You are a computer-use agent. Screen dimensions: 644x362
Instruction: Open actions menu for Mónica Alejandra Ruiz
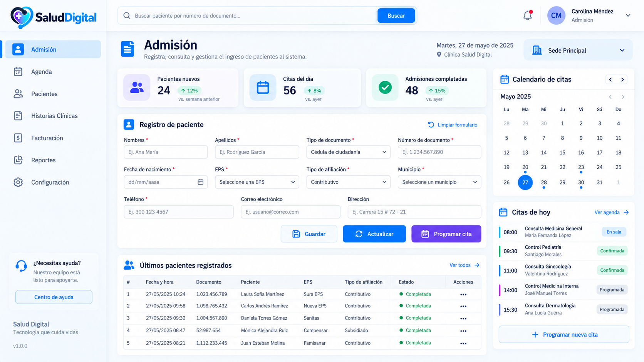[463, 330]
